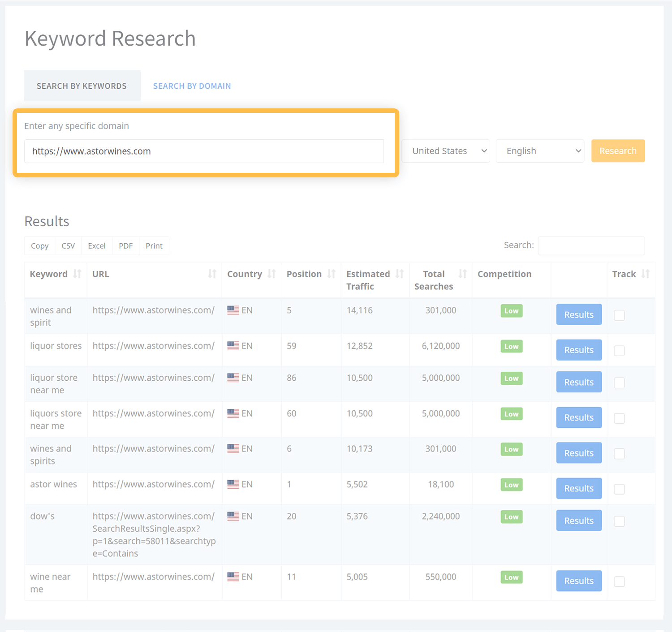Focus the results Search box

[591, 246]
